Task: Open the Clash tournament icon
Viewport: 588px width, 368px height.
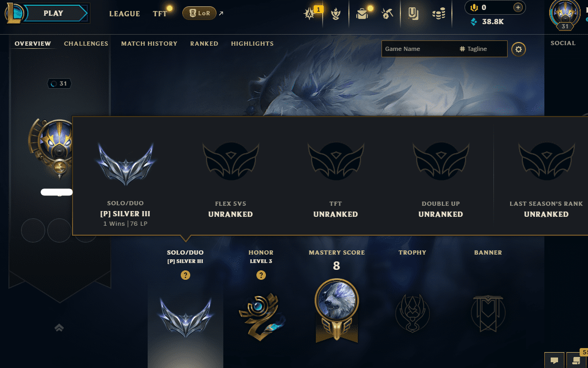Action: pos(336,14)
